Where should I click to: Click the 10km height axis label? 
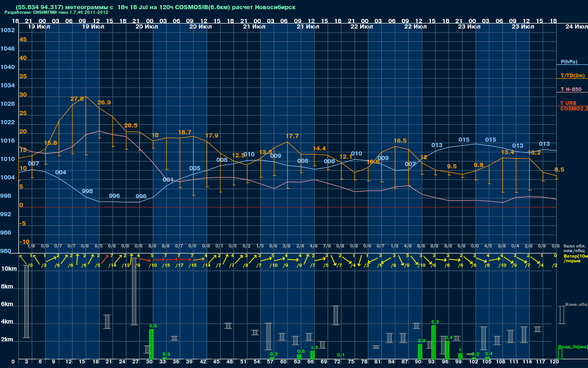(x=8, y=269)
